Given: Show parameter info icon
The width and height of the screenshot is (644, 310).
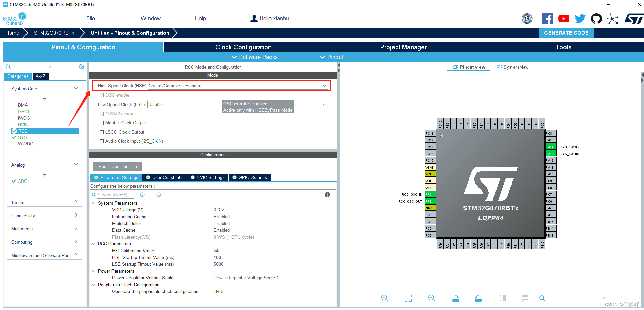Looking at the screenshot, I should [327, 195].
